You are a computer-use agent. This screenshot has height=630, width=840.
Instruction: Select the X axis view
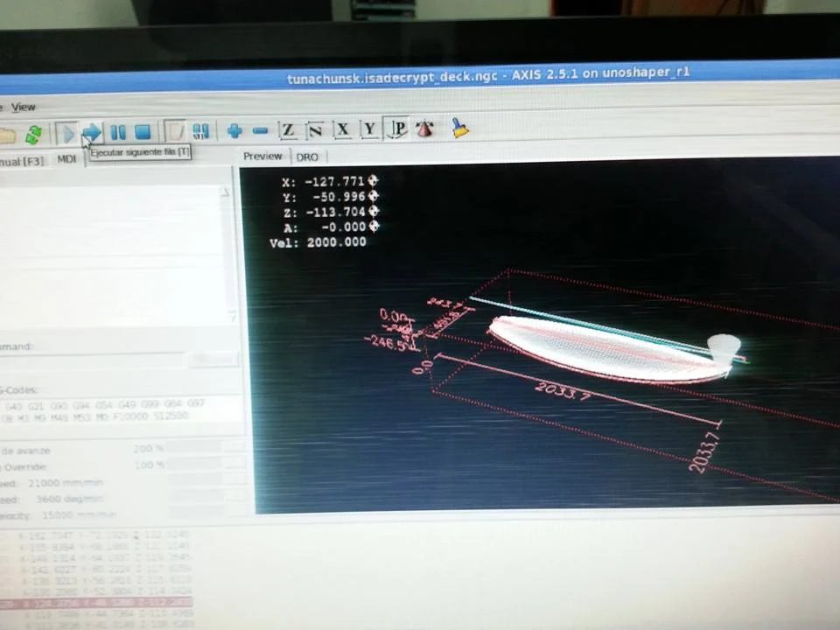pyautogui.click(x=342, y=130)
